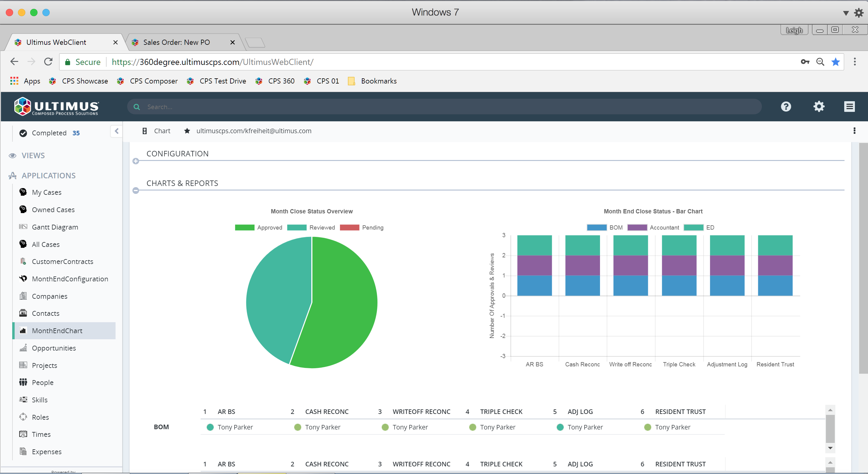Open the People application
Image resolution: width=868 pixels, height=474 pixels.
click(42, 382)
